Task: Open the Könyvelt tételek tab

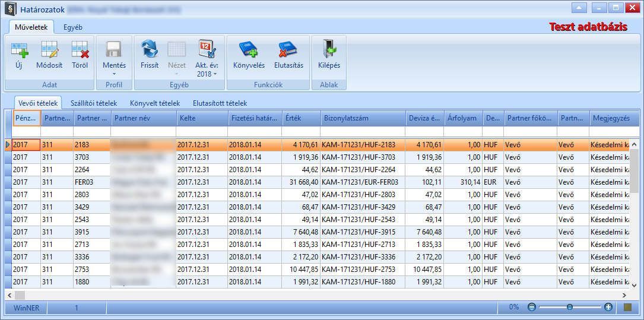Action: point(156,103)
